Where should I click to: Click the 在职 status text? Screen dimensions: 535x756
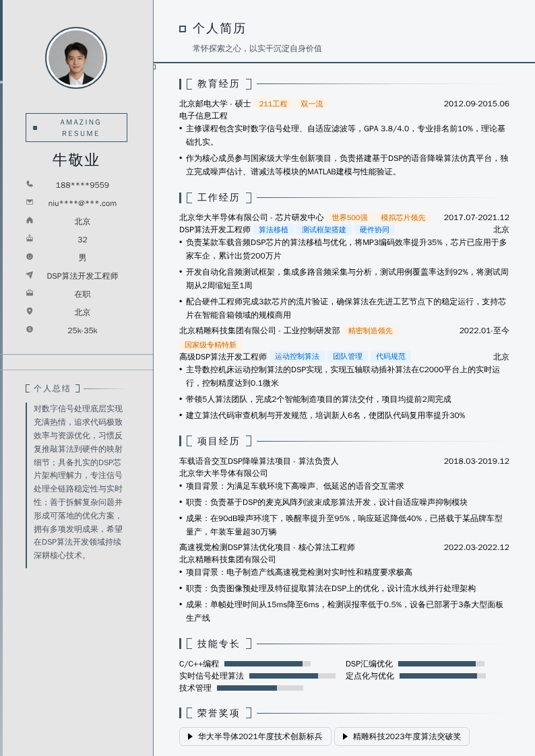(x=82, y=294)
